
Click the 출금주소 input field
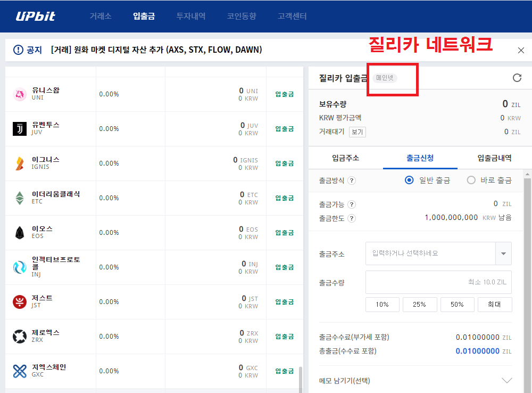point(430,253)
